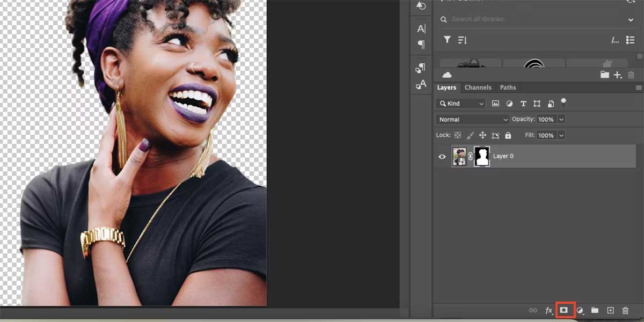Open the Paragraph panel icon

tap(421, 45)
